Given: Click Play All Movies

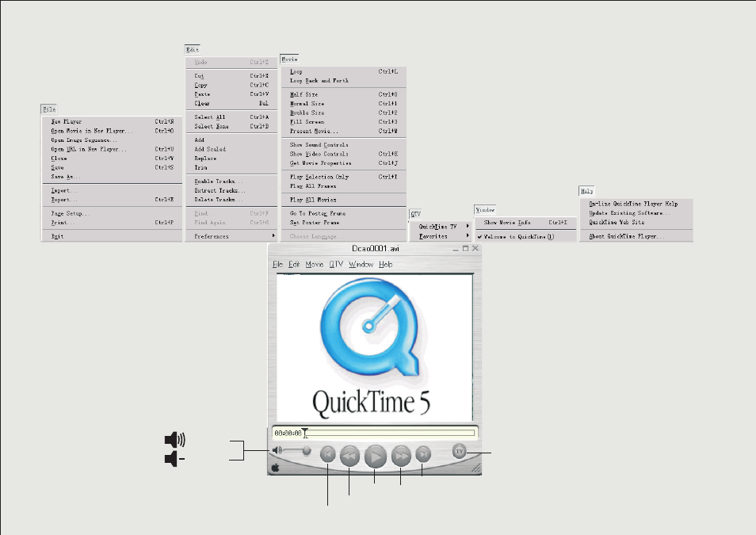Looking at the screenshot, I should tap(344, 200).
